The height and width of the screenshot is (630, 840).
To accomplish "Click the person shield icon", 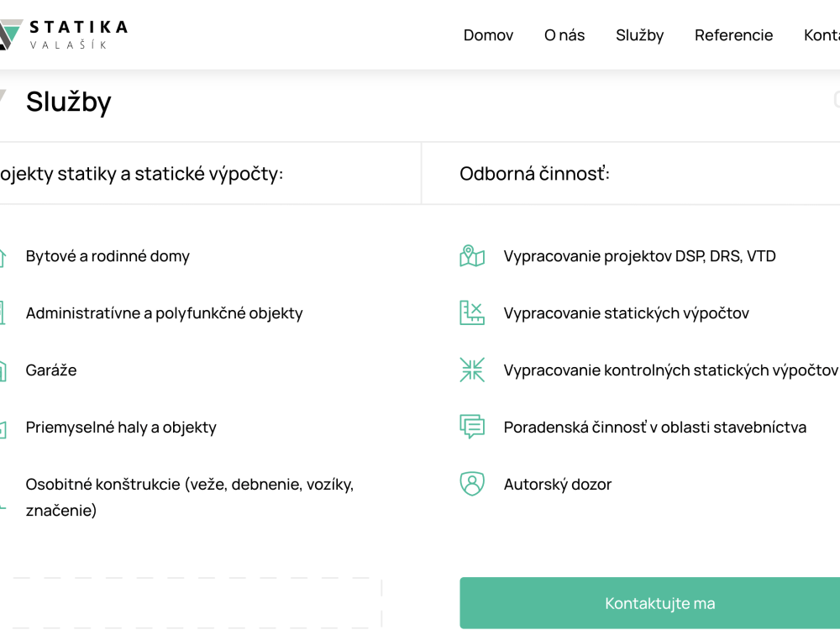I will [472, 484].
